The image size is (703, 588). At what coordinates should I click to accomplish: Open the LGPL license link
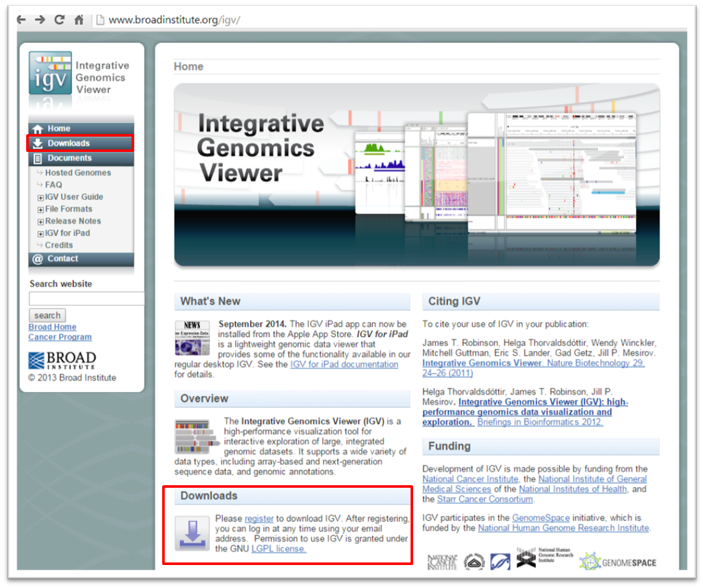[x=278, y=548]
